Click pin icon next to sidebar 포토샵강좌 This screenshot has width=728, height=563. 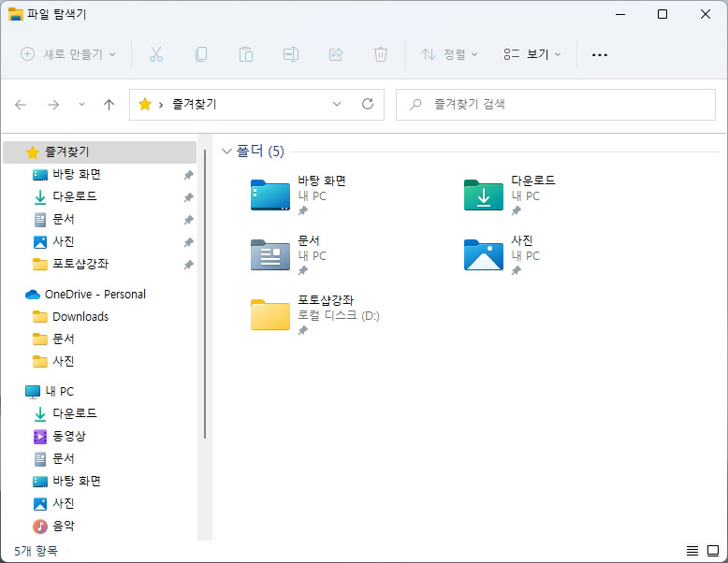coord(188,265)
